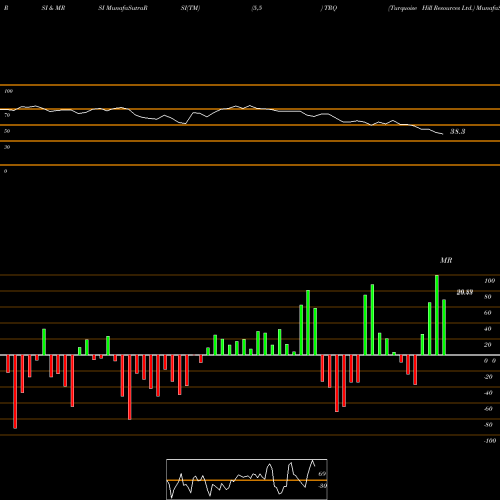Click the -40 label on MR axis
The image size is (500, 500).
(488, 393)
